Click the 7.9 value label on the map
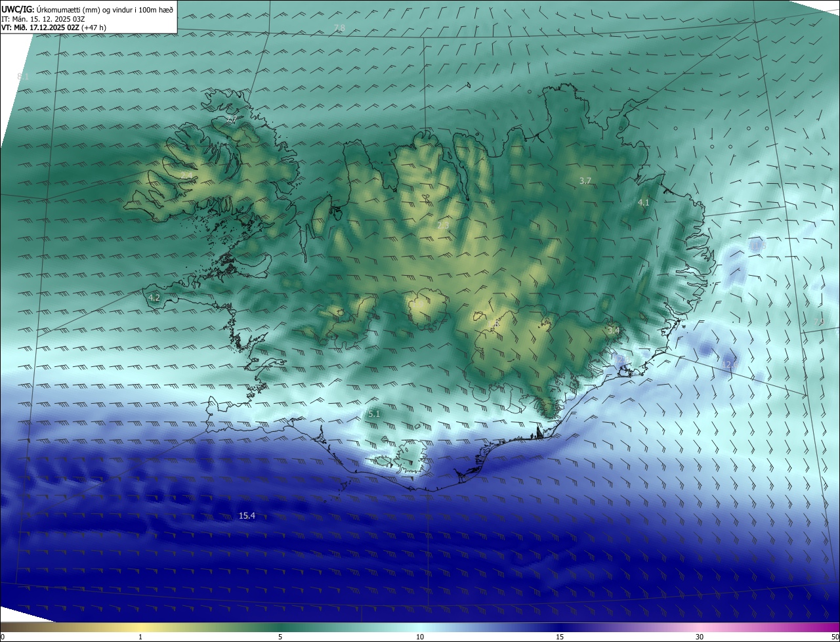The height and width of the screenshot is (642, 840). pyautogui.click(x=818, y=322)
